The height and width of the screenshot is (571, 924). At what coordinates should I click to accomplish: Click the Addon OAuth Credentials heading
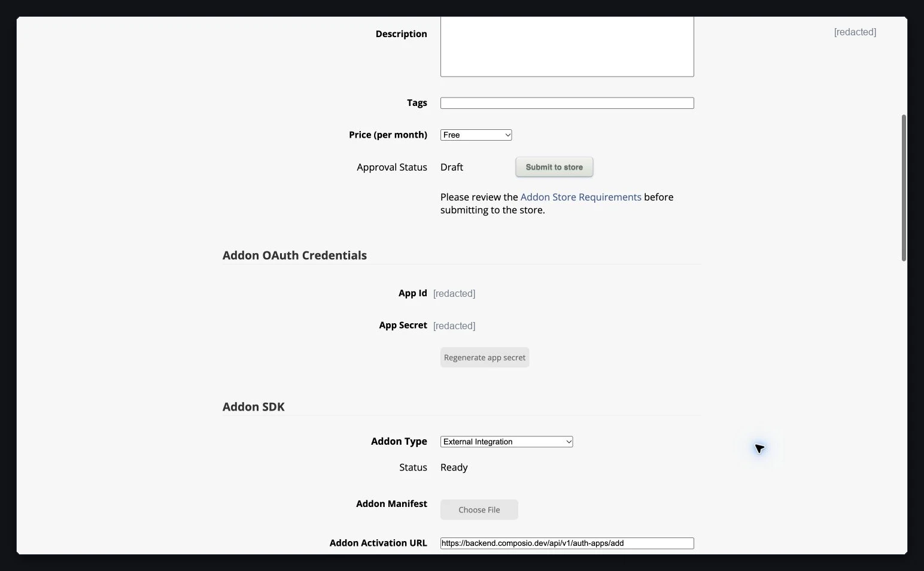(294, 256)
